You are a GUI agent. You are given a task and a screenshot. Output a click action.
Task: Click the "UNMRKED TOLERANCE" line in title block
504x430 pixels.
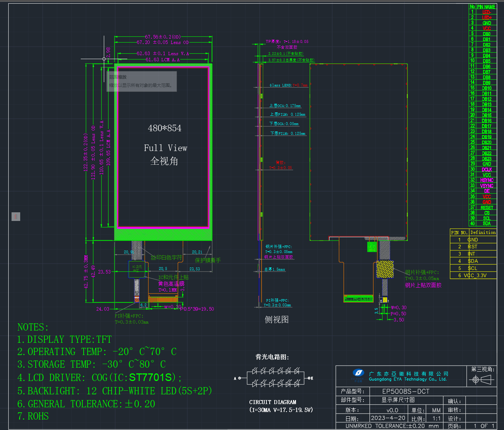[x=392, y=426]
